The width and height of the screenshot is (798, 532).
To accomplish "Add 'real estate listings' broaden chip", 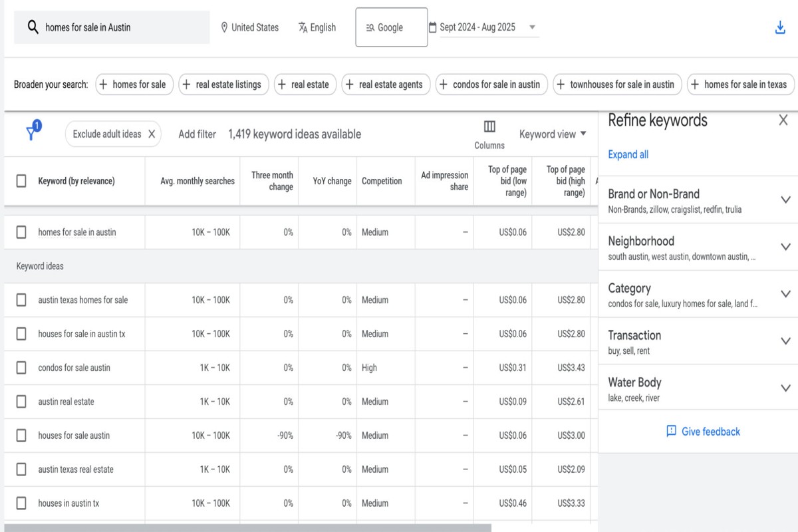I will point(224,84).
